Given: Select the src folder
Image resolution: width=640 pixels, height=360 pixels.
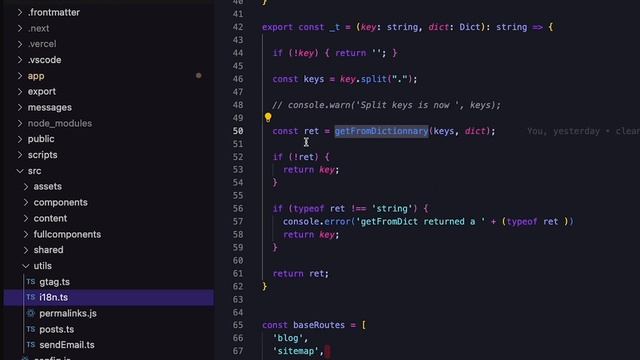Looking at the screenshot, I should (34, 171).
